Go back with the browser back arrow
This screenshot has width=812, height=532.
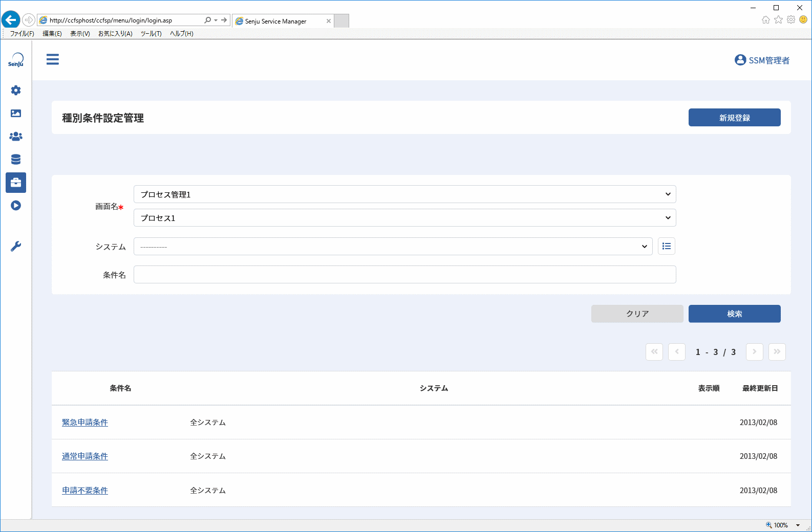(10, 20)
